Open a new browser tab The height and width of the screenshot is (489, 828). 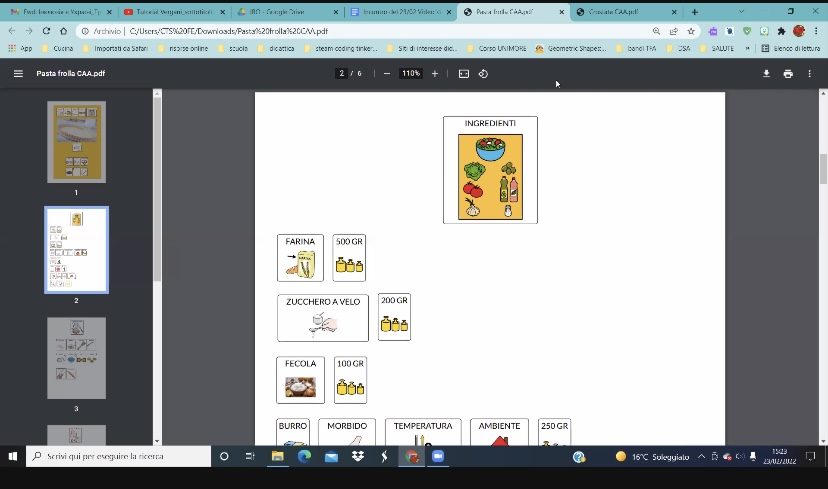(x=694, y=12)
